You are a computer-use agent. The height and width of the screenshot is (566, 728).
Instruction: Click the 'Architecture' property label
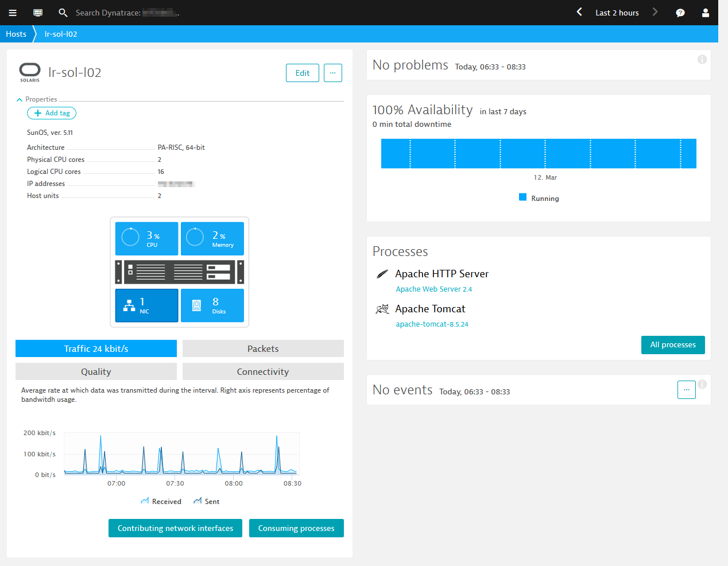click(46, 148)
